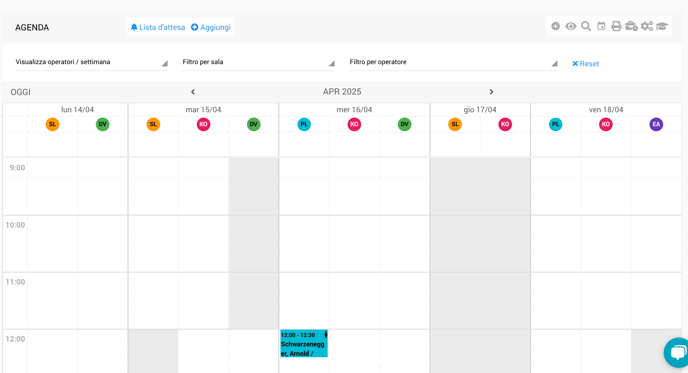This screenshot has height=373, width=688.
Task: Reset filters with the Reset link
Action: coord(585,64)
